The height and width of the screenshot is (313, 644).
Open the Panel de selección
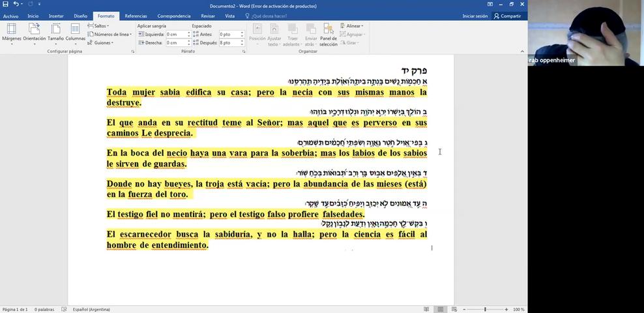point(328,34)
